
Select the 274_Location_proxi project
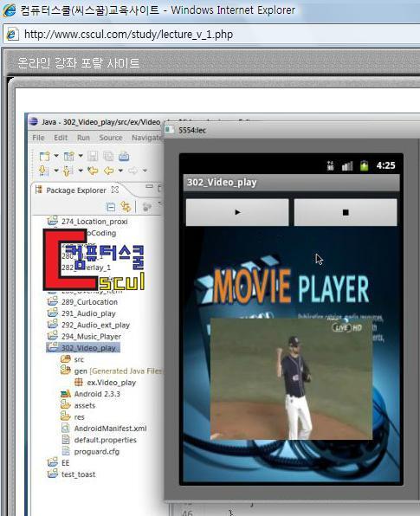tap(94, 222)
